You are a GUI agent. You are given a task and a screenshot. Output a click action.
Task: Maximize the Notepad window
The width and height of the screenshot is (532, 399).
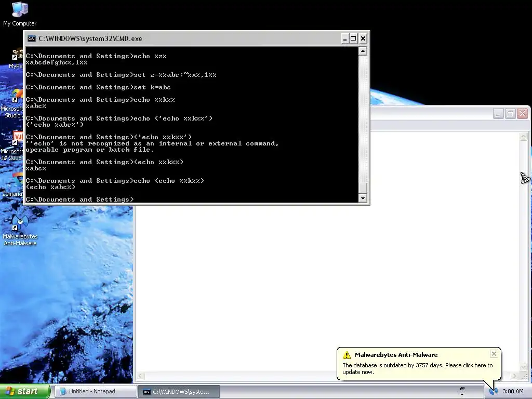510,113
